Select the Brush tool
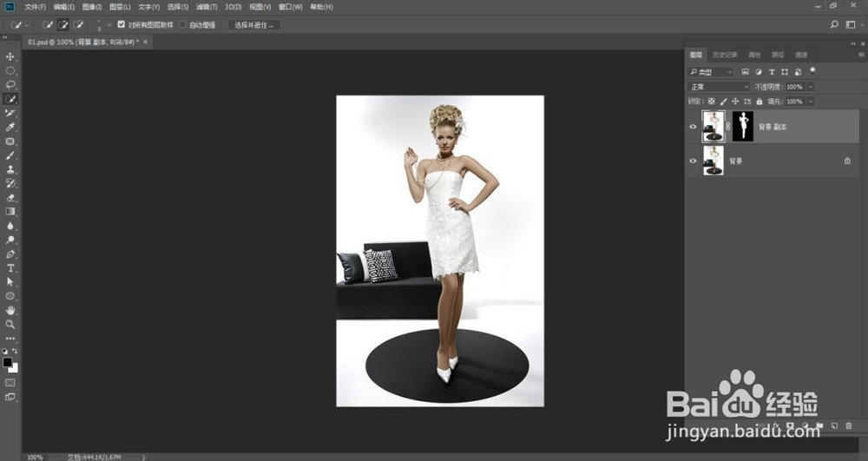The height and width of the screenshot is (461, 868). coord(10,155)
